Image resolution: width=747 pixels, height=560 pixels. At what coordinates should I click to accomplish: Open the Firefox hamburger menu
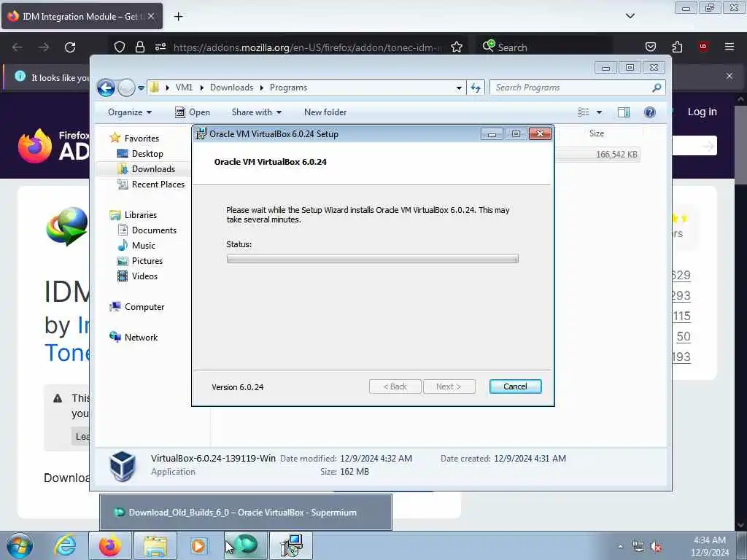(x=729, y=47)
